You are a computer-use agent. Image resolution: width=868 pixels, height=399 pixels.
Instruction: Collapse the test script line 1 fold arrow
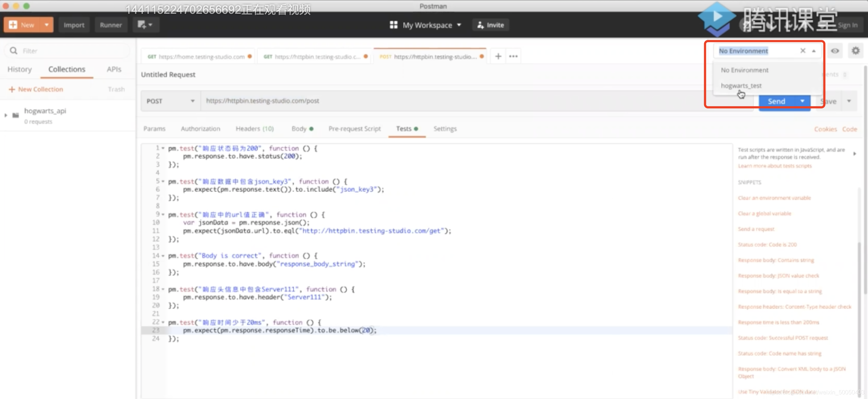[163, 148]
